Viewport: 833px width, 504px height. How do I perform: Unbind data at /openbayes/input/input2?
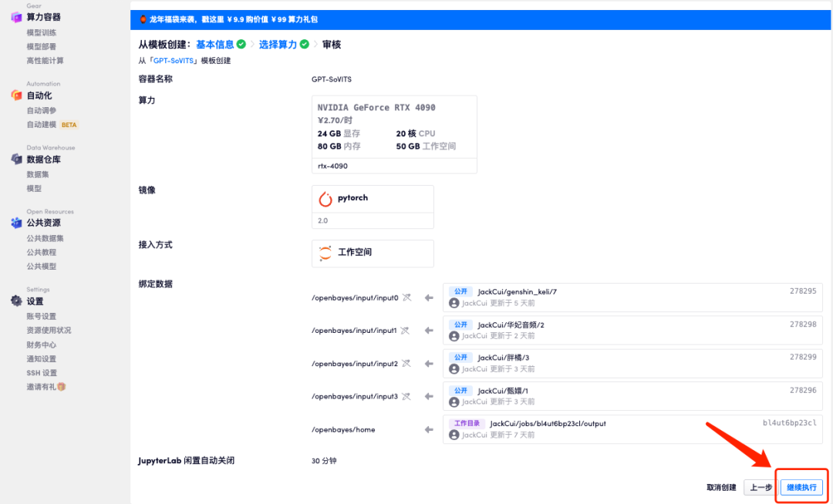point(406,364)
